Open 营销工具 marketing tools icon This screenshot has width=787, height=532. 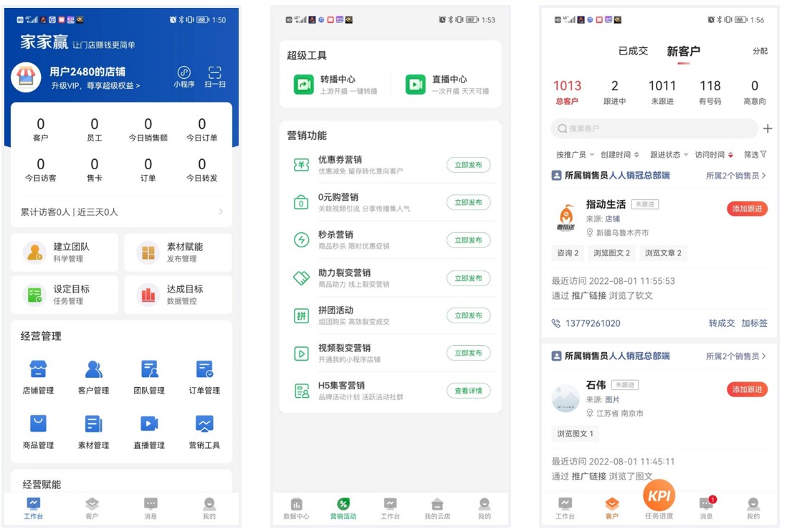pos(204,432)
